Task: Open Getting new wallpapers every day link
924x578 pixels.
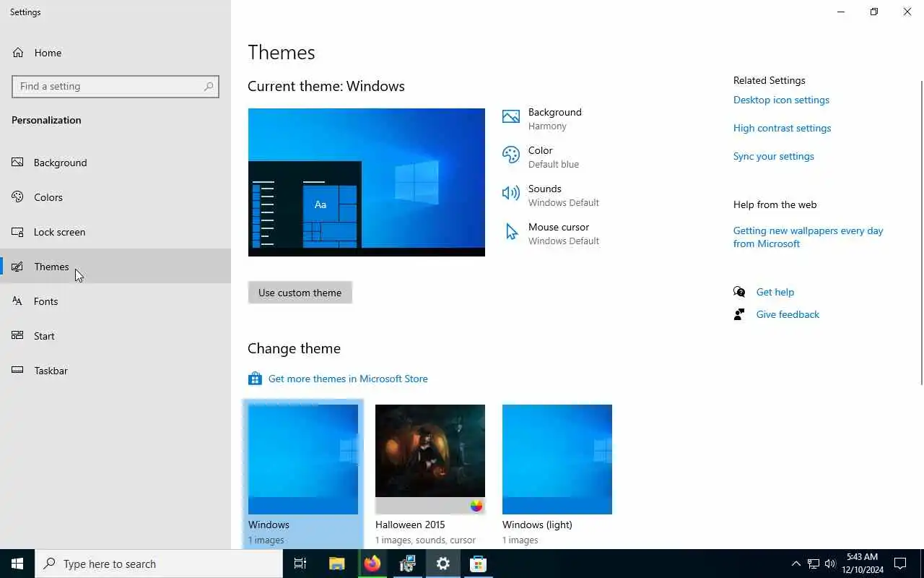Action: [808, 237]
